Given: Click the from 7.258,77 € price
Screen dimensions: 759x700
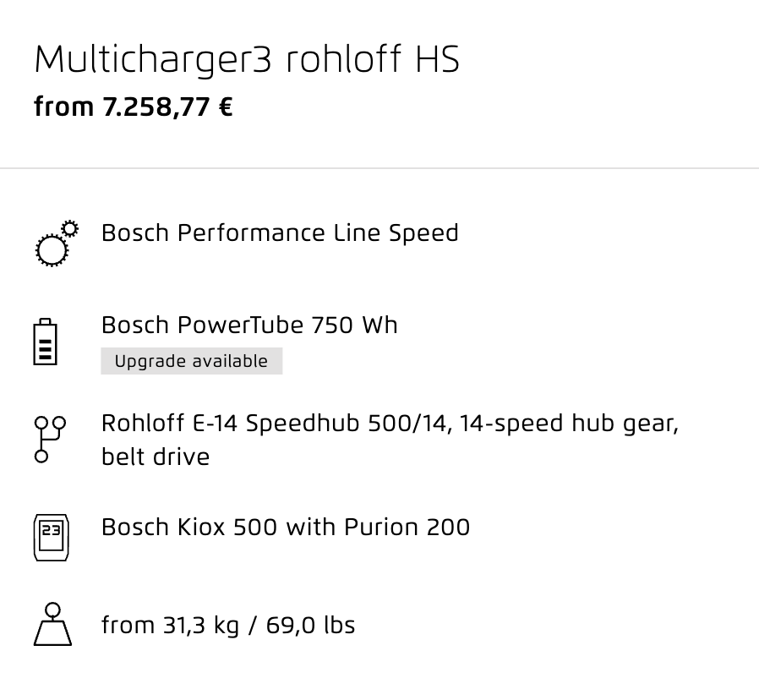Looking at the screenshot, I should pyautogui.click(x=134, y=107).
